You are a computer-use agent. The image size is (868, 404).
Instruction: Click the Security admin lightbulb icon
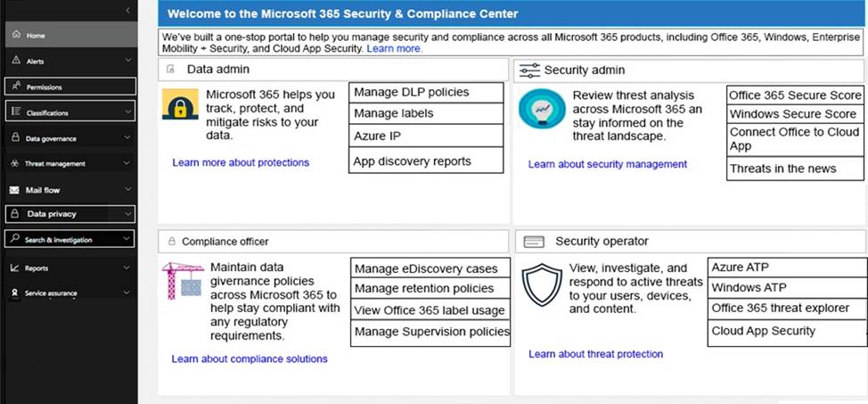point(542,109)
